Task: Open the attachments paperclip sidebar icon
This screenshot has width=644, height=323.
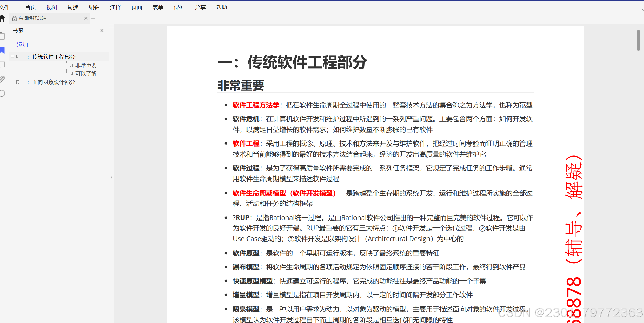Action: (2, 79)
